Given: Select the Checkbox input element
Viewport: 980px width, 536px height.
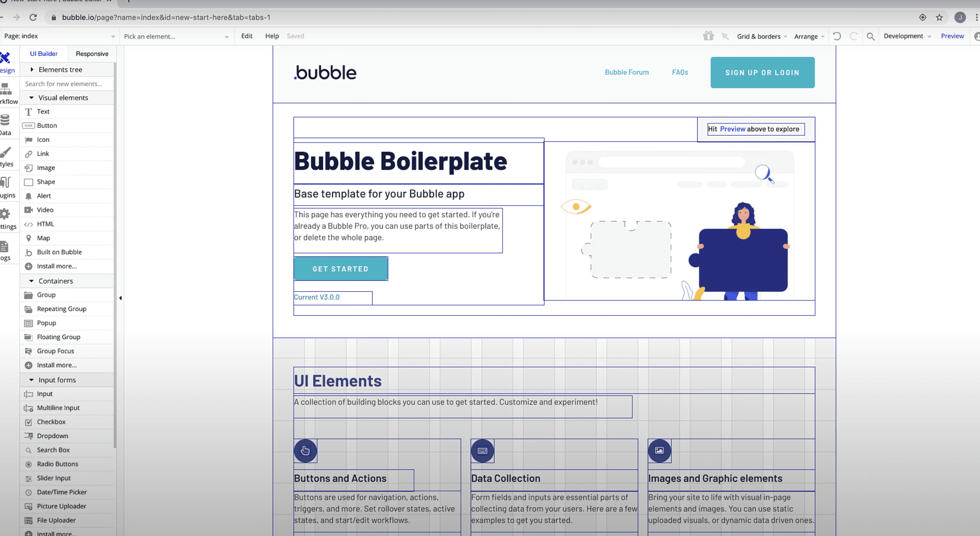Looking at the screenshot, I should point(67,422).
